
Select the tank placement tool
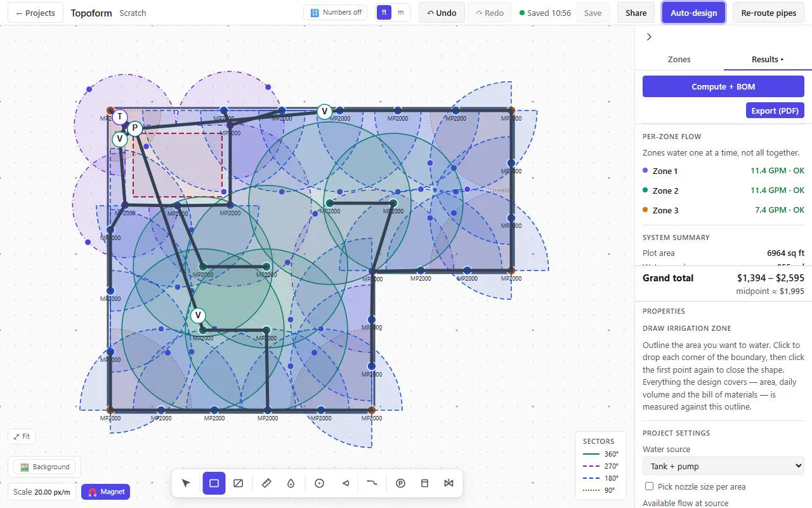click(x=425, y=483)
